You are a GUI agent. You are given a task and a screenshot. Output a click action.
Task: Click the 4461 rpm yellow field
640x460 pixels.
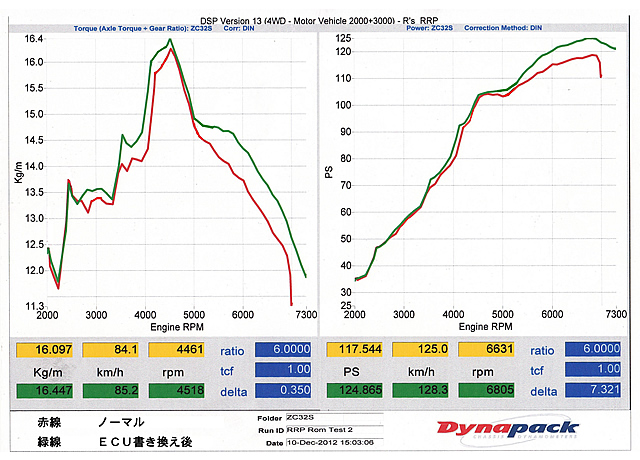click(176, 350)
